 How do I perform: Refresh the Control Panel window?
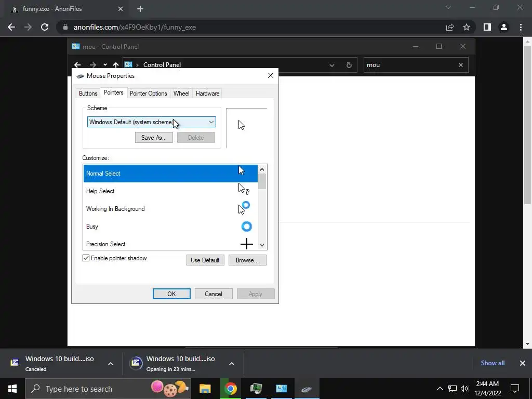[x=349, y=65]
